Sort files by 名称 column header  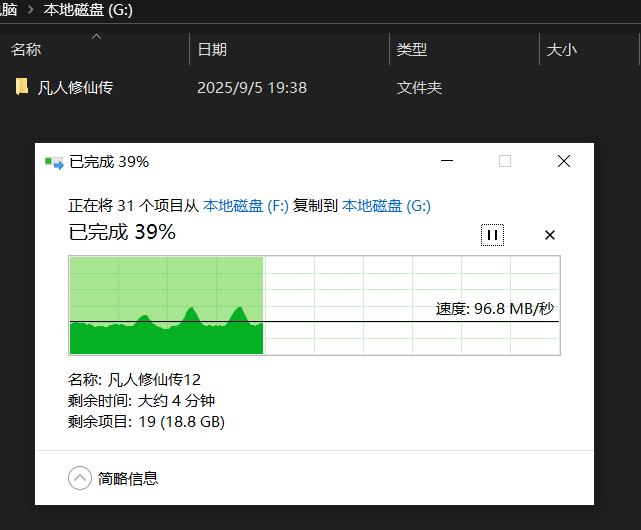coord(26,49)
